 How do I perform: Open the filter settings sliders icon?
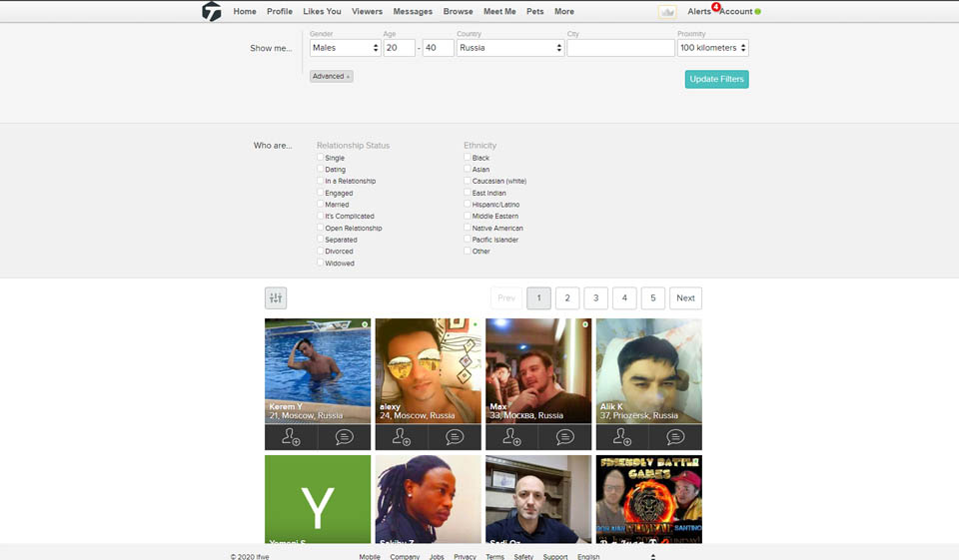[276, 297]
